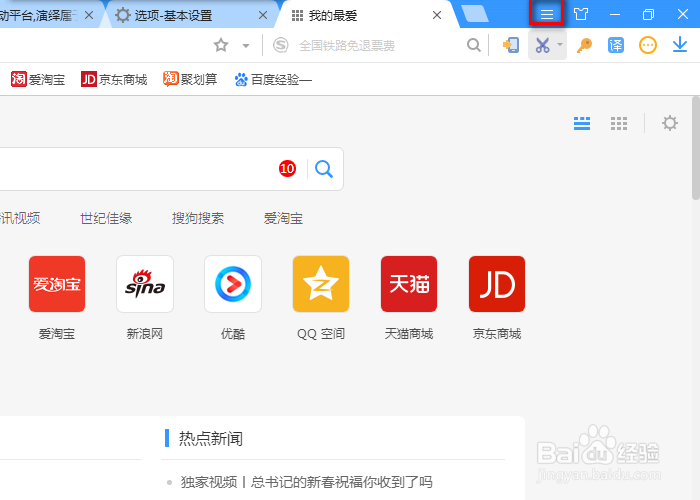Expand the screenshot tool dropdown arrow
700x500 pixels.
pos(560,45)
